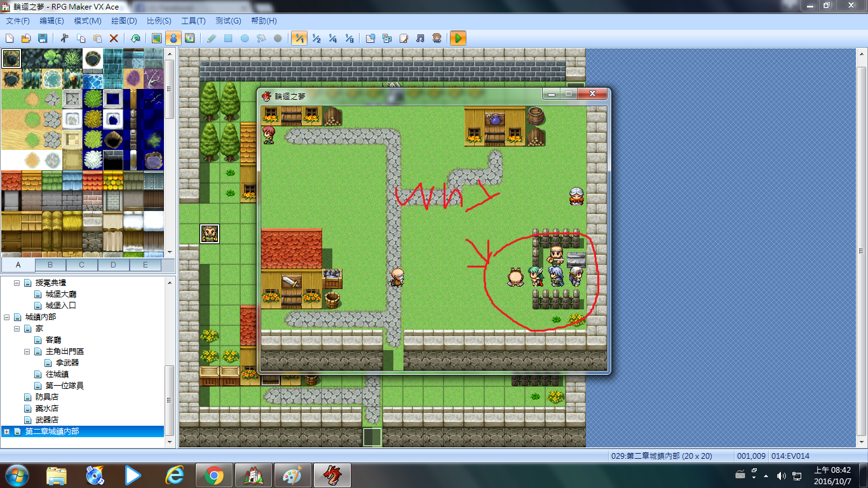Image resolution: width=868 pixels, height=488 pixels.
Task: Select the Flood Fill tool
Action: [261, 38]
